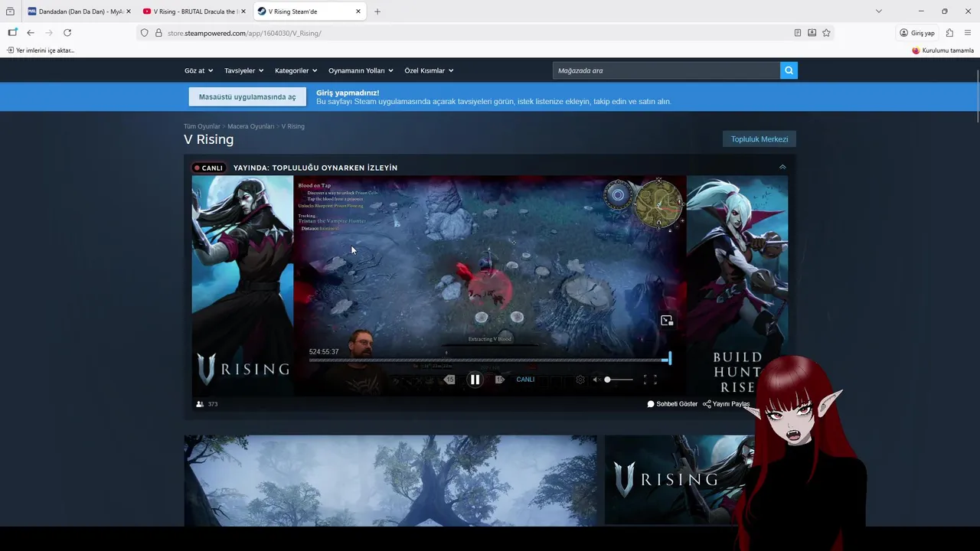
Task: Open the Firefox hamburger menu
Action: pos(968,33)
